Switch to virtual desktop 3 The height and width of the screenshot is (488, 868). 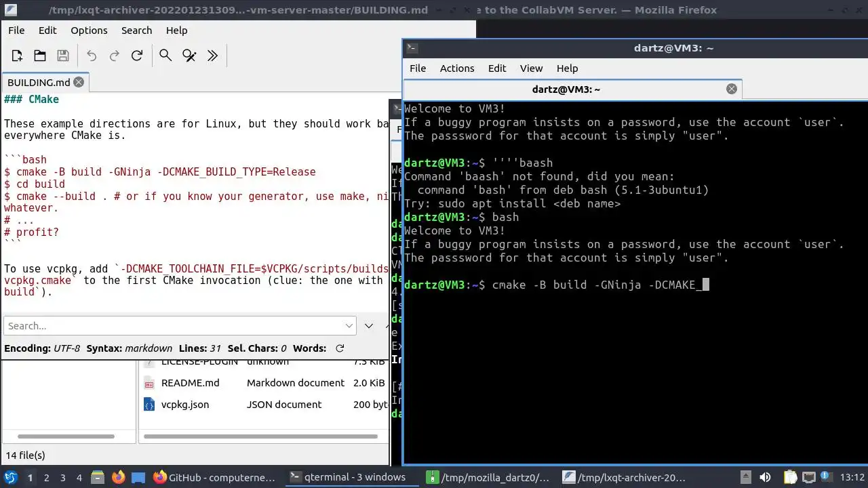[62, 478]
